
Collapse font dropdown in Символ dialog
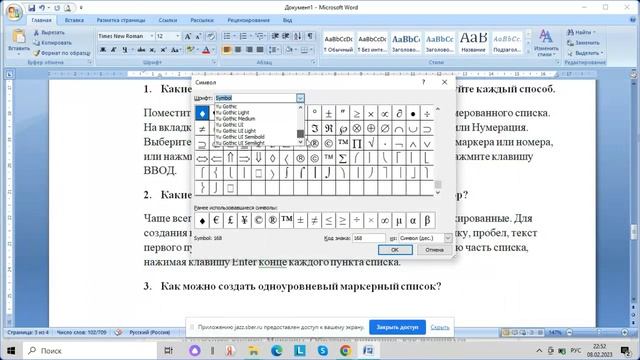300,98
